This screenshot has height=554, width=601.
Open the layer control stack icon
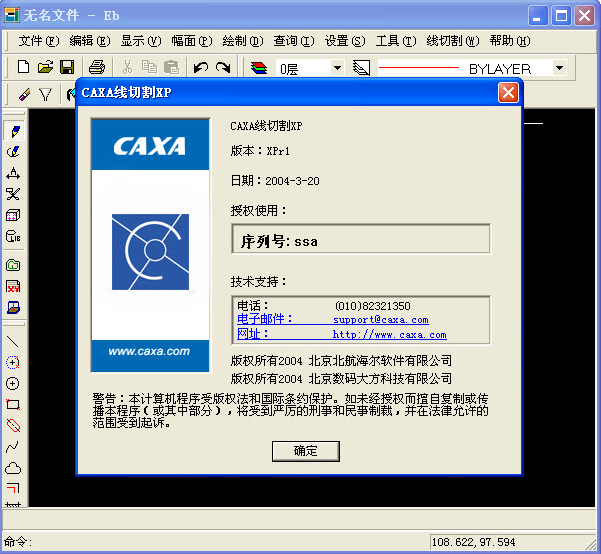(259, 68)
